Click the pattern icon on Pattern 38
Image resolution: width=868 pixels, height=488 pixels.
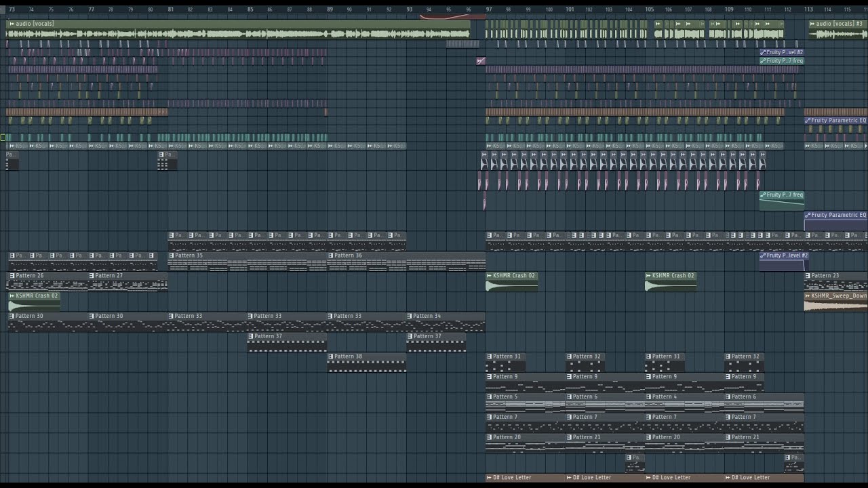click(x=331, y=357)
